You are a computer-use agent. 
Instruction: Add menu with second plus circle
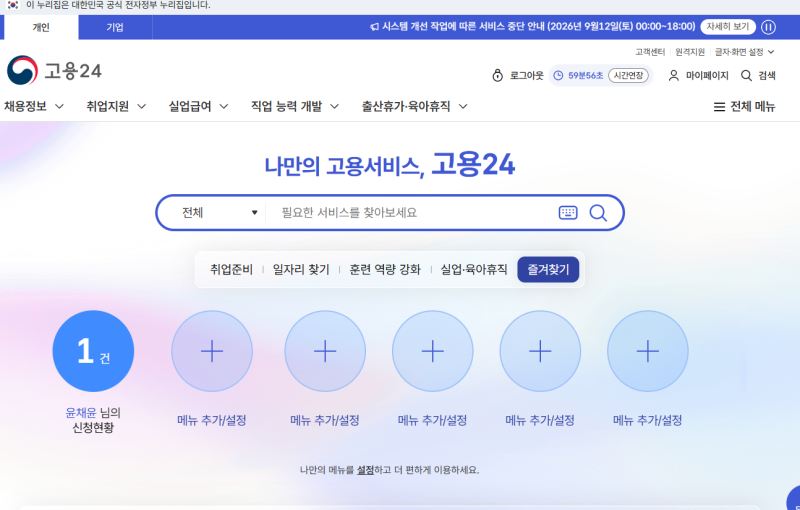tap(325, 351)
